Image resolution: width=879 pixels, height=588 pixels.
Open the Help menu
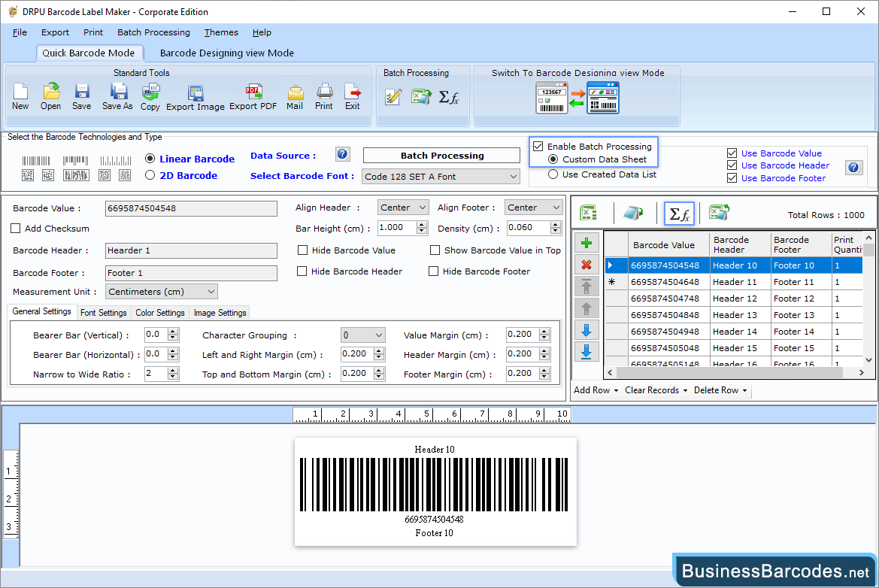[x=262, y=32]
